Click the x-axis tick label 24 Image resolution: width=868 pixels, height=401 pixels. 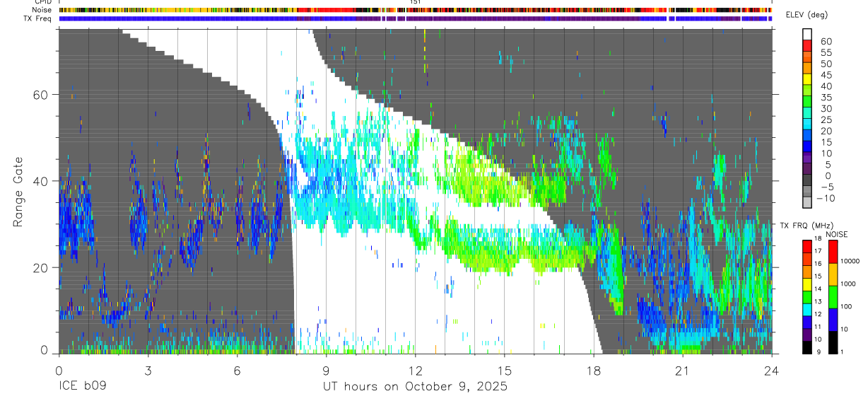[772, 371]
